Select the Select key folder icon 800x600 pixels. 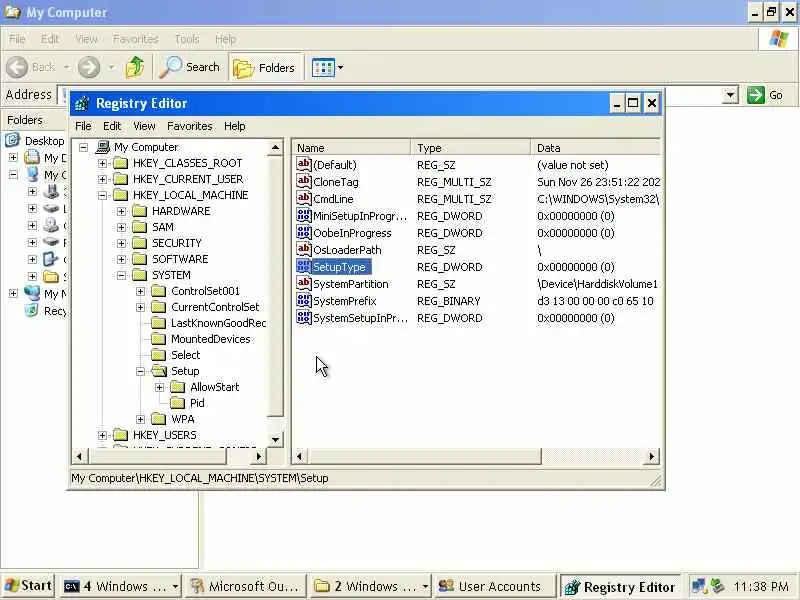159,355
